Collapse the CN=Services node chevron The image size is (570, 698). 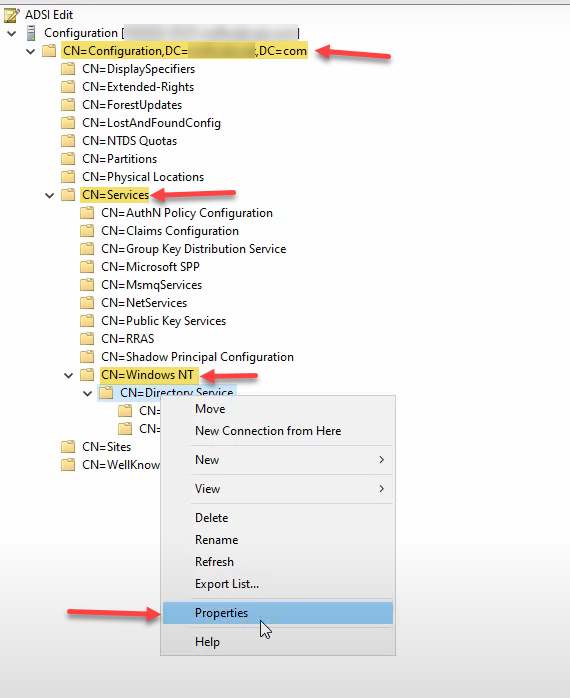(50, 195)
